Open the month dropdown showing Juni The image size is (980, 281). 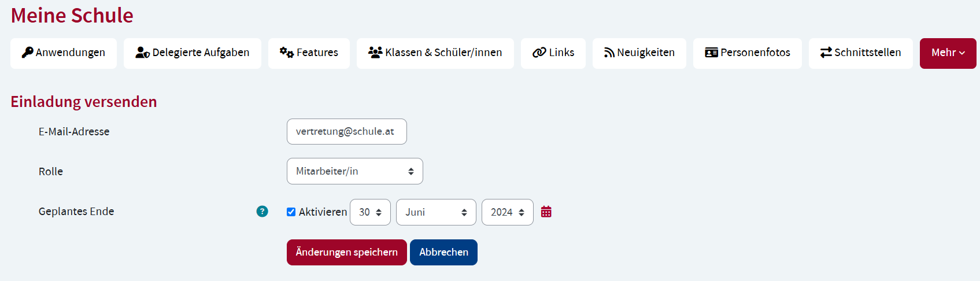click(x=436, y=212)
